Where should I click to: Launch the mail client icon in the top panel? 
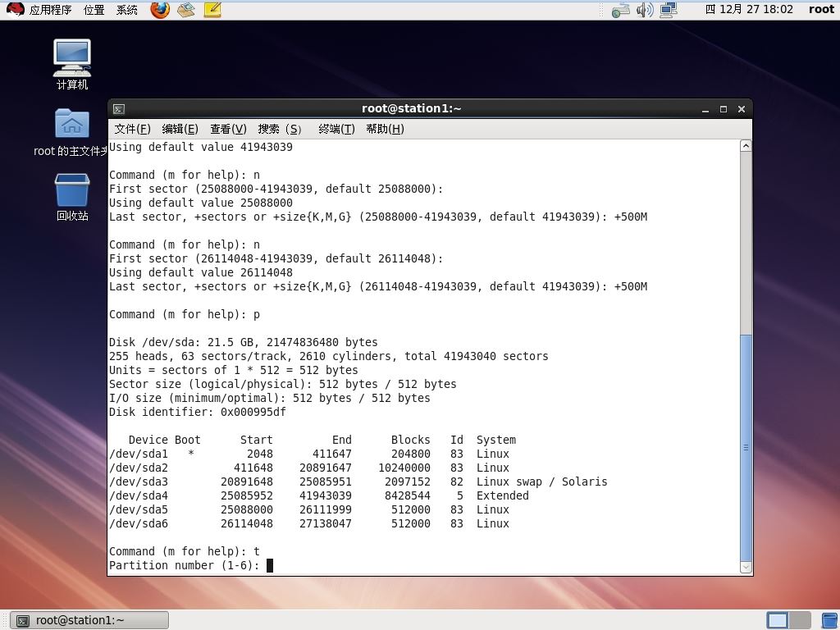point(186,10)
